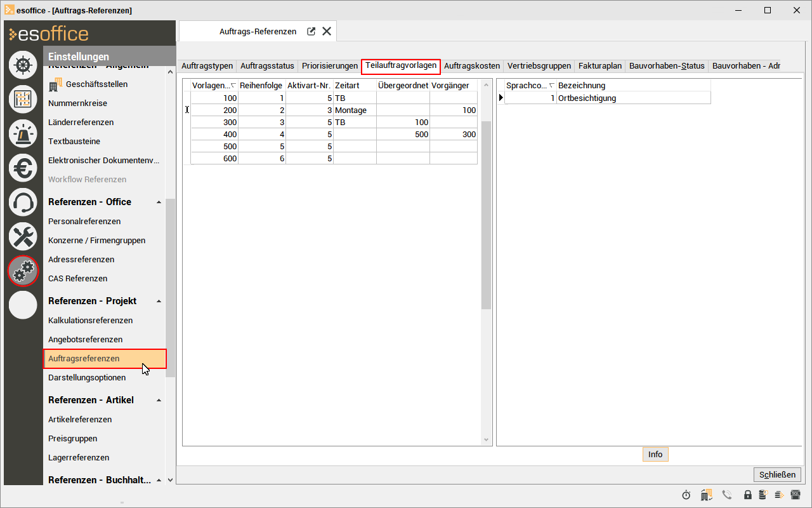
Task: Open the wrench and screwdriver service icon
Action: tap(23, 236)
